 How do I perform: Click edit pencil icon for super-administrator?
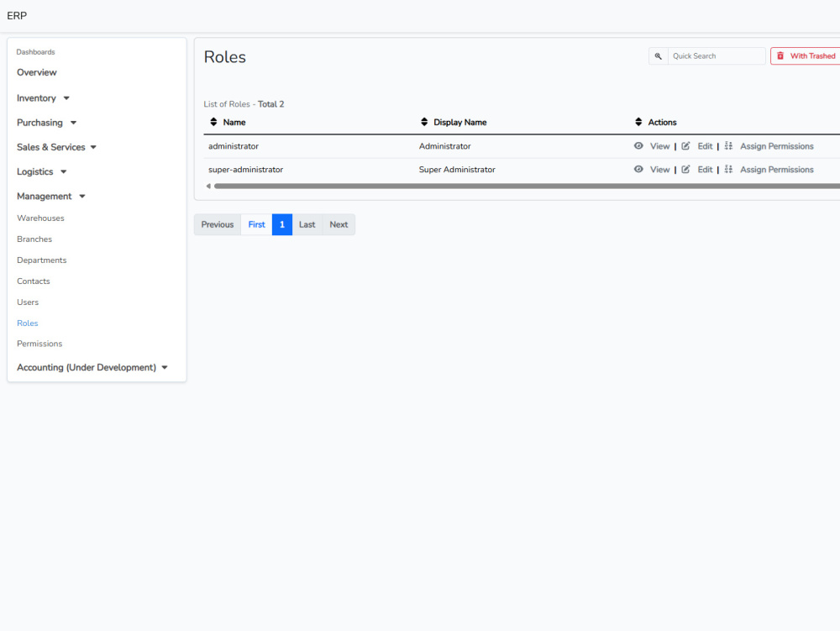point(685,169)
